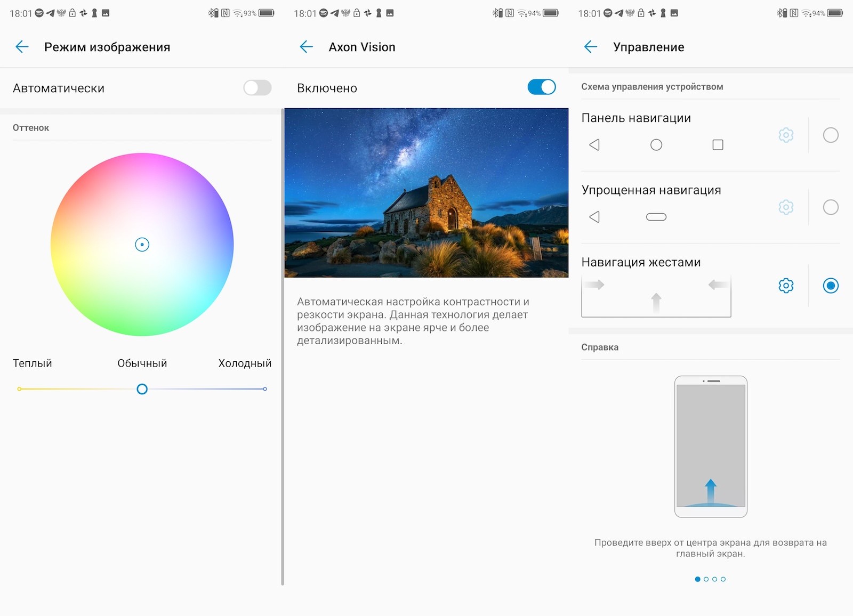Tap the circle home icon under Панель навигации
The height and width of the screenshot is (616, 853).
click(656, 145)
